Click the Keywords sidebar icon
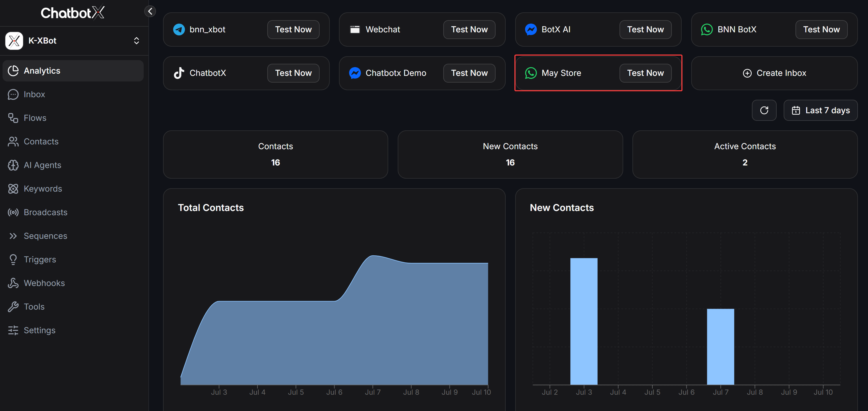Viewport: 868px width, 411px height. point(13,189)
